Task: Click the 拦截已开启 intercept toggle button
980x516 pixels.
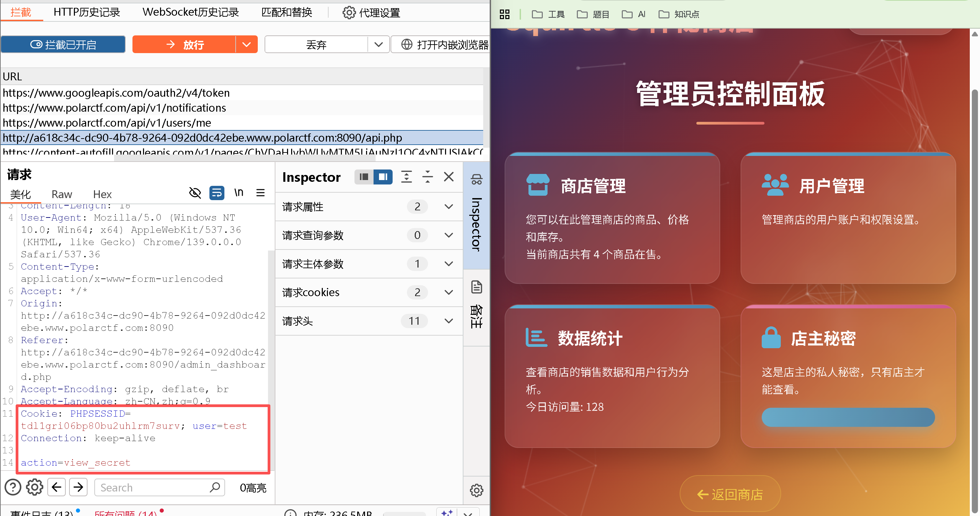Action: [x=63, y=45]
